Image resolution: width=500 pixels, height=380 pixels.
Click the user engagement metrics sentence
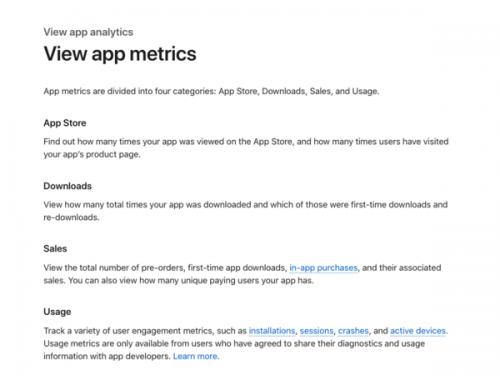coord(246,331)
